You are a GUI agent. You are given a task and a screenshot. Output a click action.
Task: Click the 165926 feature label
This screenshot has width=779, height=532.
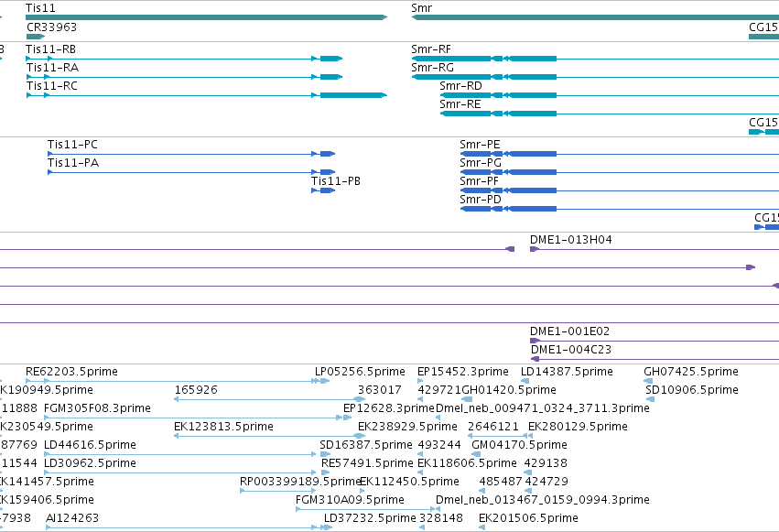click(196, 390)
